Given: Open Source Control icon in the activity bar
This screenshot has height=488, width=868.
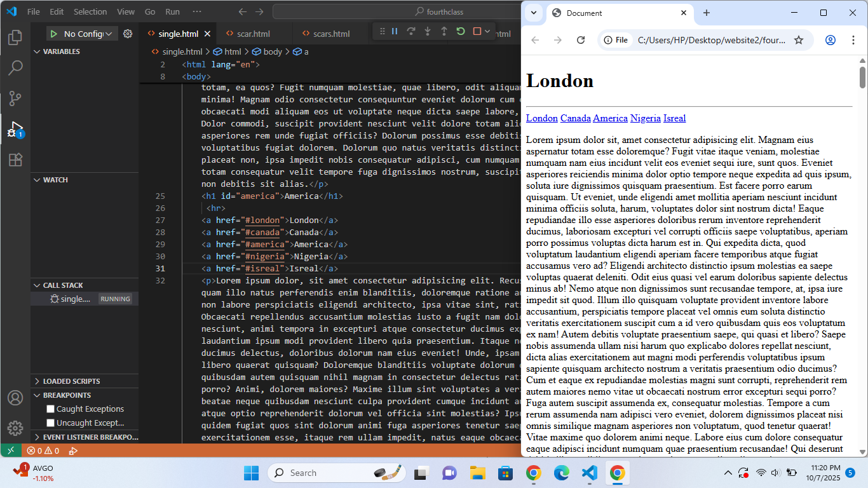Looking at the screenshot, I should [x=15, y=98].
